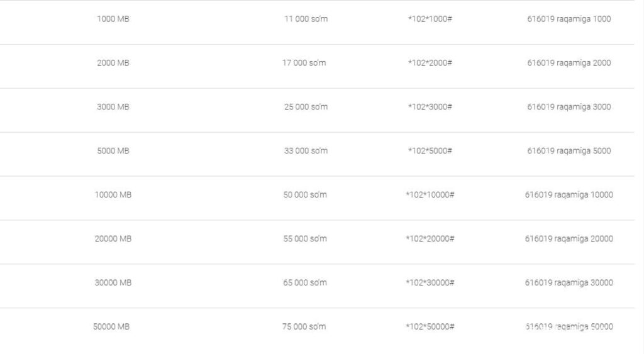The width and height of the screenshot is (644, 354).
Task: Select the *102*10000# USSD code
Action: point(430,195)
